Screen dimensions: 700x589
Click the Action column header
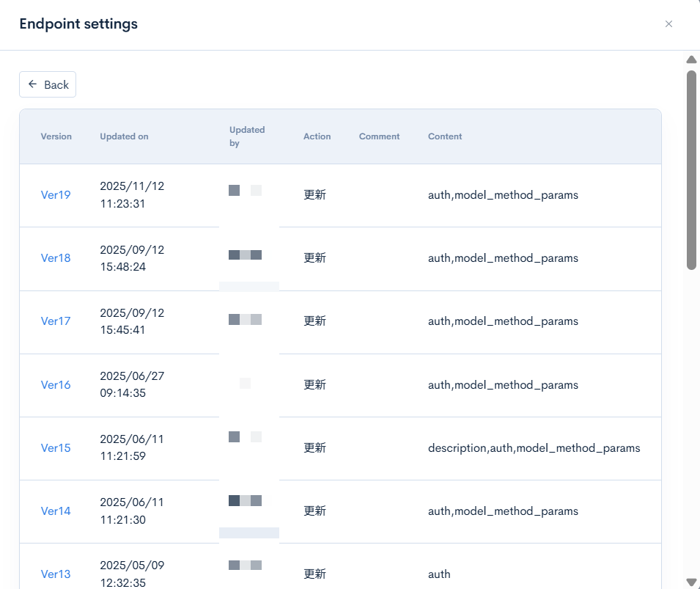(x=317, y=136)
